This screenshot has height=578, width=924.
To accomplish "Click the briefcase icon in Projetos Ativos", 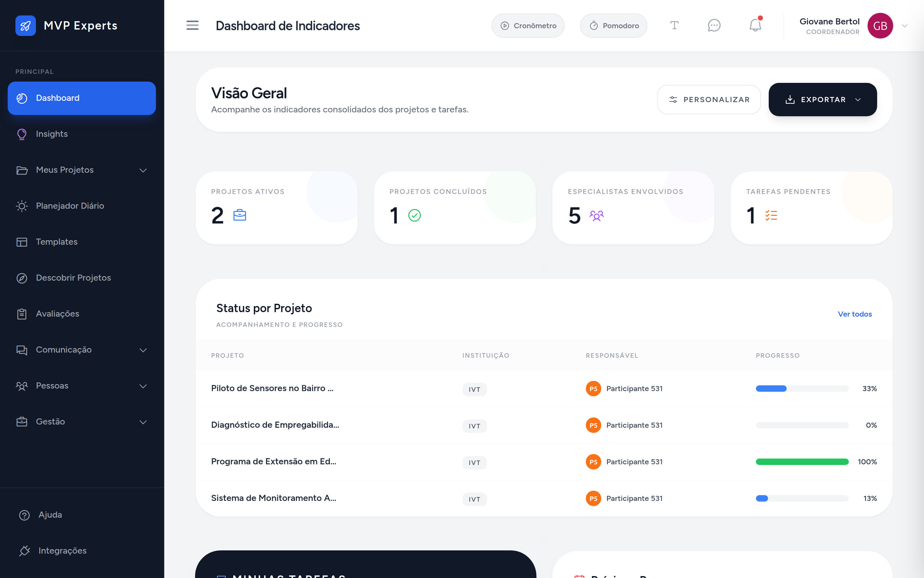I will [240, 215].
